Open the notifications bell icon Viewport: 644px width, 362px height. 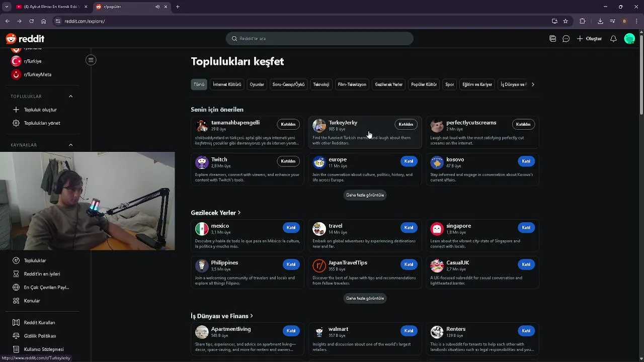pyautogui.click(x=613, y=39)
